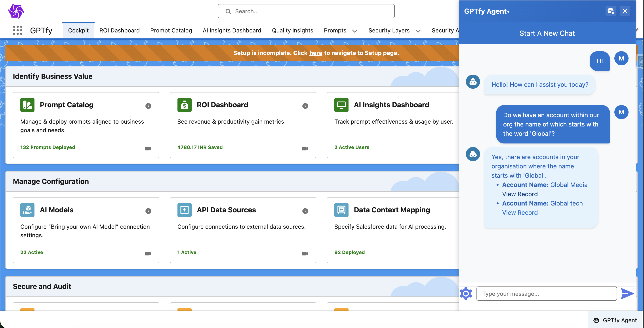Click the Prompt Catalog info icon
Viewport: 644px width, 328px height.
pos(148,106)
